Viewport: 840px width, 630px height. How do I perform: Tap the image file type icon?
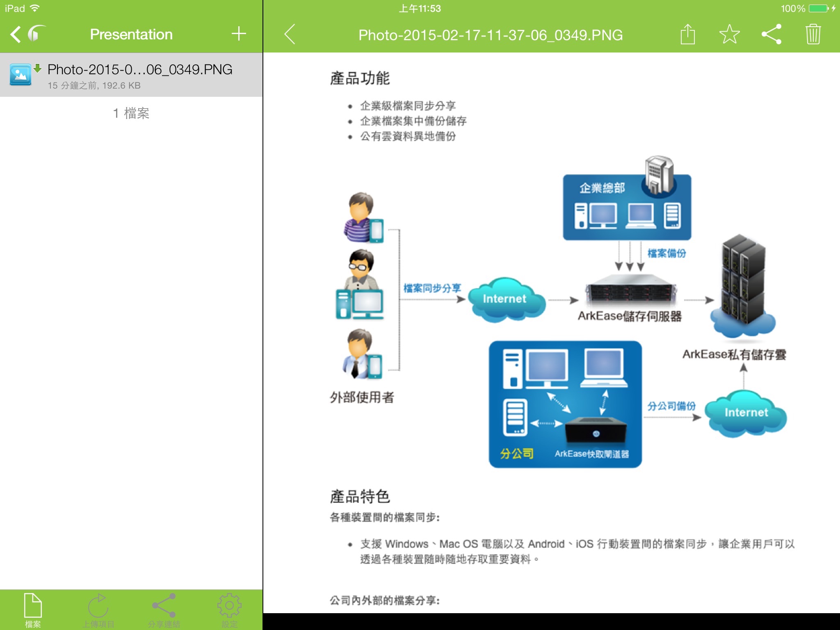tap(20, 75)
